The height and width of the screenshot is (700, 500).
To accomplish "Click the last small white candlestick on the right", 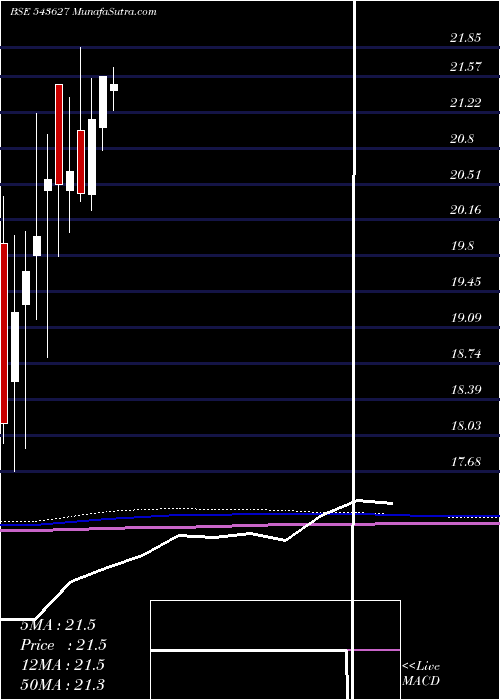I will (x=114, y=88).
